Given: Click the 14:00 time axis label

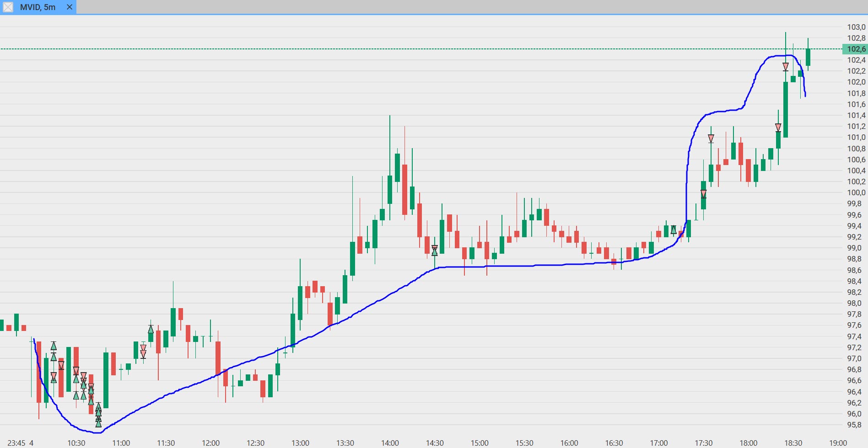Looking at the screenshot, I should coord(390,443).
